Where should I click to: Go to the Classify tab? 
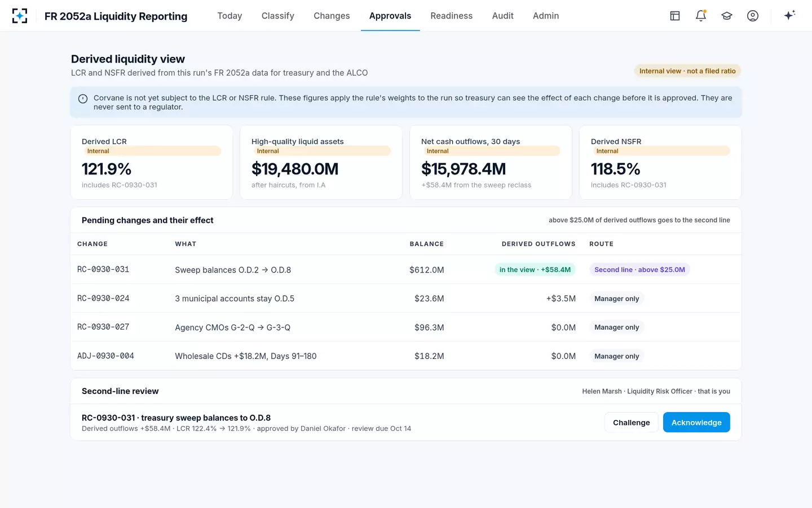pyautogui.click(x=278, y=16)
